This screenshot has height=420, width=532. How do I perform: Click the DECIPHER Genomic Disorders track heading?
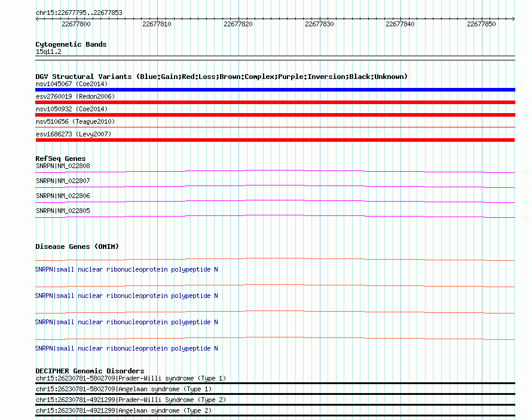pyautogui.click(x=90, y=371)
